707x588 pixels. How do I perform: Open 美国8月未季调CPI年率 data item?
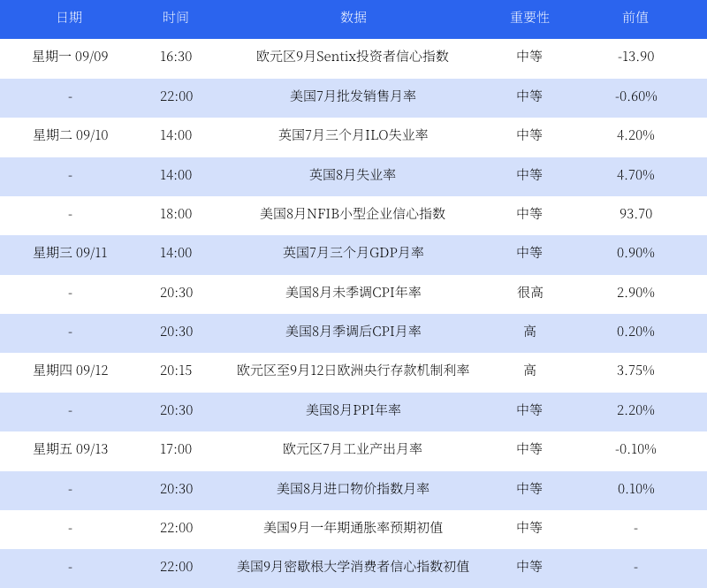pos(353,293)
